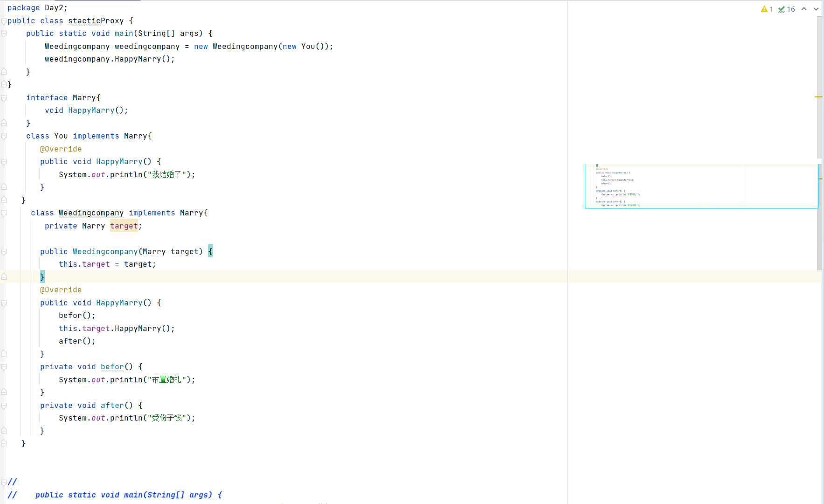Screen dimensions: 824x504
Task: Collapse the Weedingcompany class body
Action: pyautogui.click(x=4, y=213)
